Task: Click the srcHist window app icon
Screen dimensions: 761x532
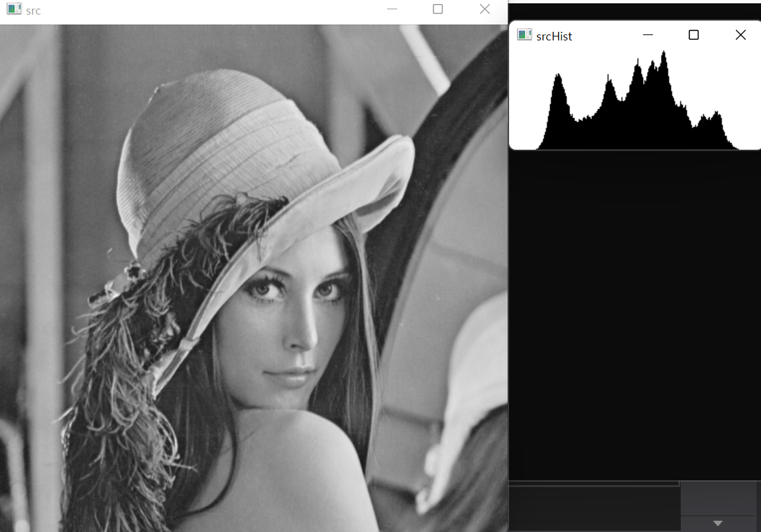Action: [x=524, y=35]
